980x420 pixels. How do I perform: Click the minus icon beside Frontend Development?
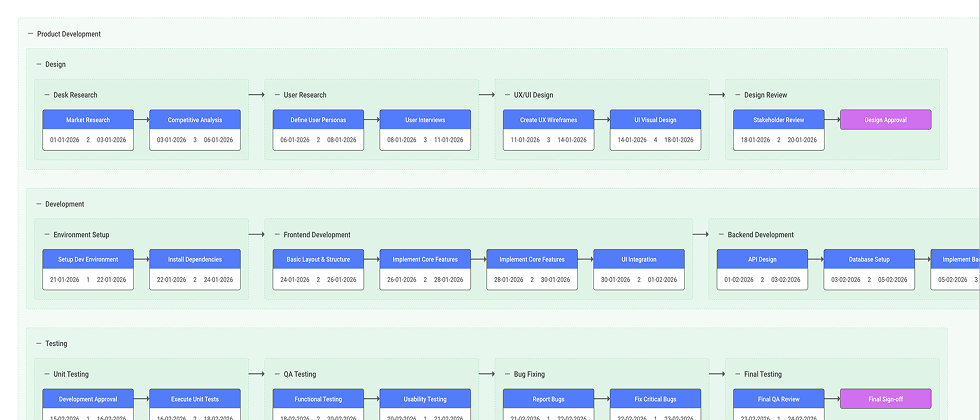(276, 235)
